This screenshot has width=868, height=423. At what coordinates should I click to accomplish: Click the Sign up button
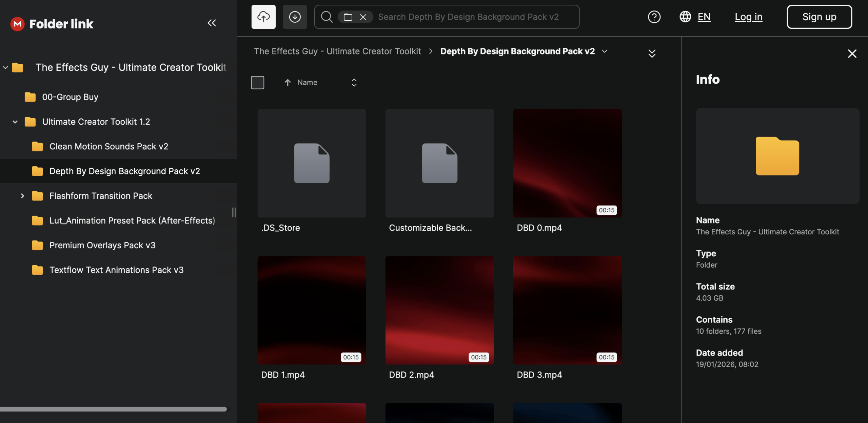click(819, 17)
